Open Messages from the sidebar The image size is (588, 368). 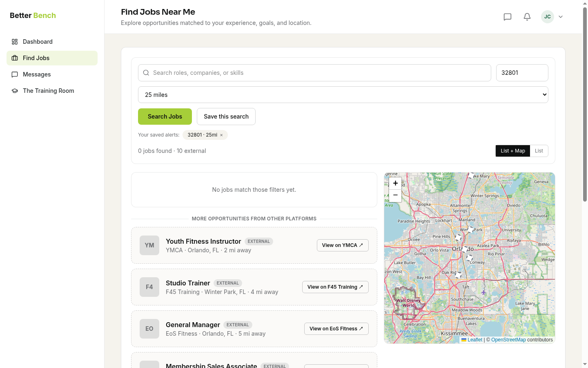coord(52,74)
